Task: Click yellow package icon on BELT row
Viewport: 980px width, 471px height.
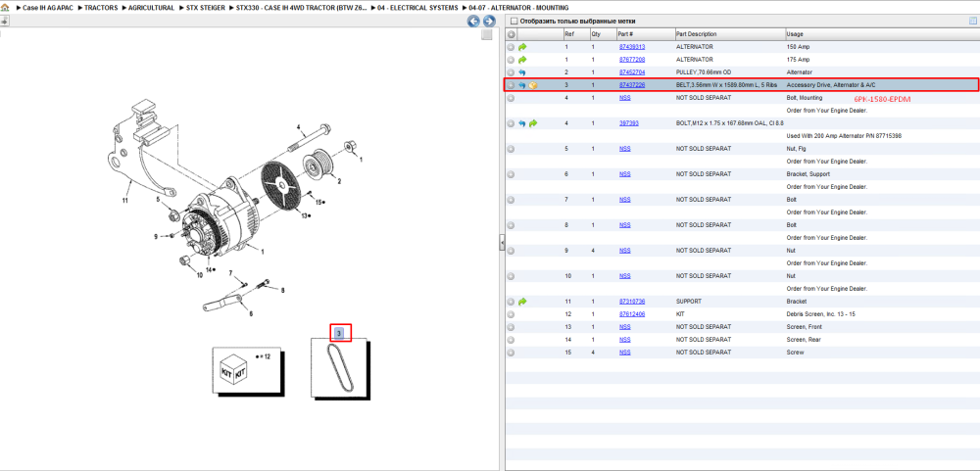Action: click(533, 85)
